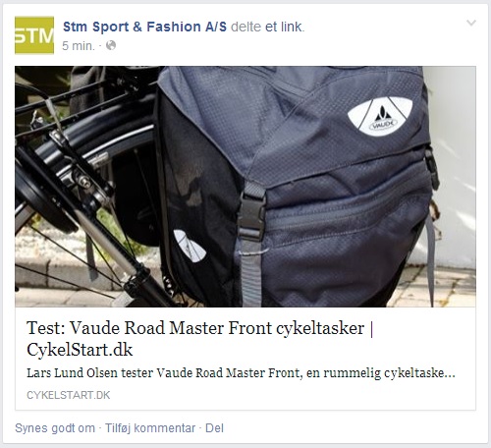Click 'Tilføj kommentar' to comment

click(x=150, y=428)
